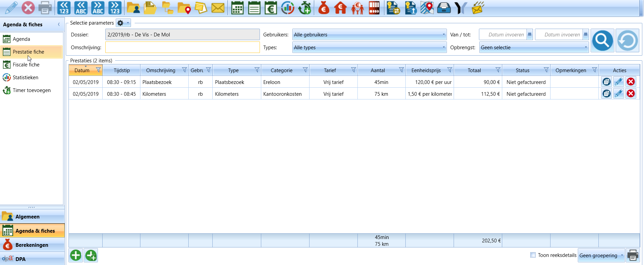The image size is (644, 265).
Task: Delete the Kilometers row entry
Action: pos(631,93)
